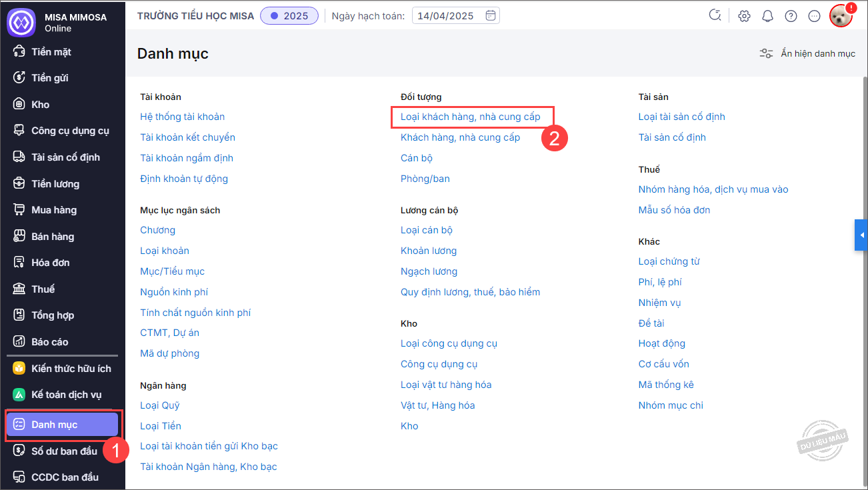Viewport: 868px width, 490px height.
Task: Open Tính chất nguồn kinh phí link
Action: (195, 313)
